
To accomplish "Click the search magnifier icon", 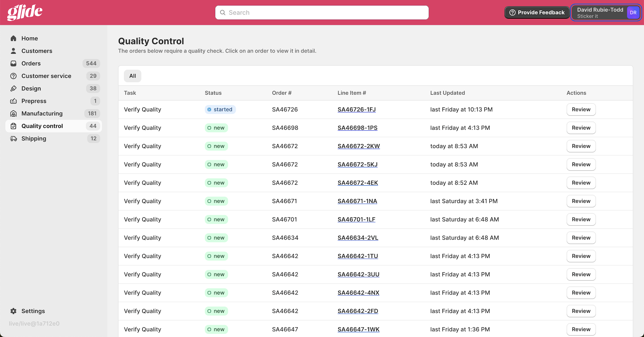I will click(223, 13).
